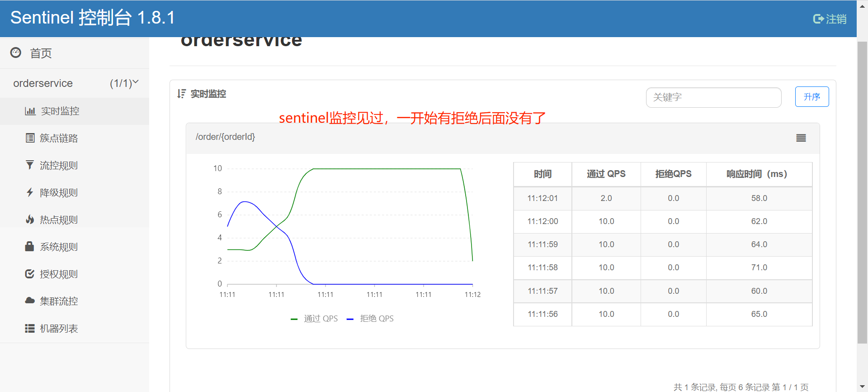Click the dashboard icon next to 首页

(16, 53)
